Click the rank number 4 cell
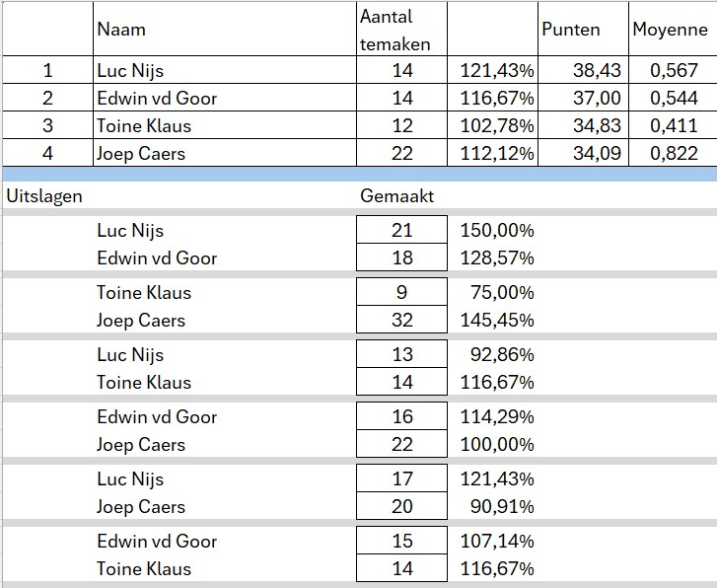 (47, 154)
